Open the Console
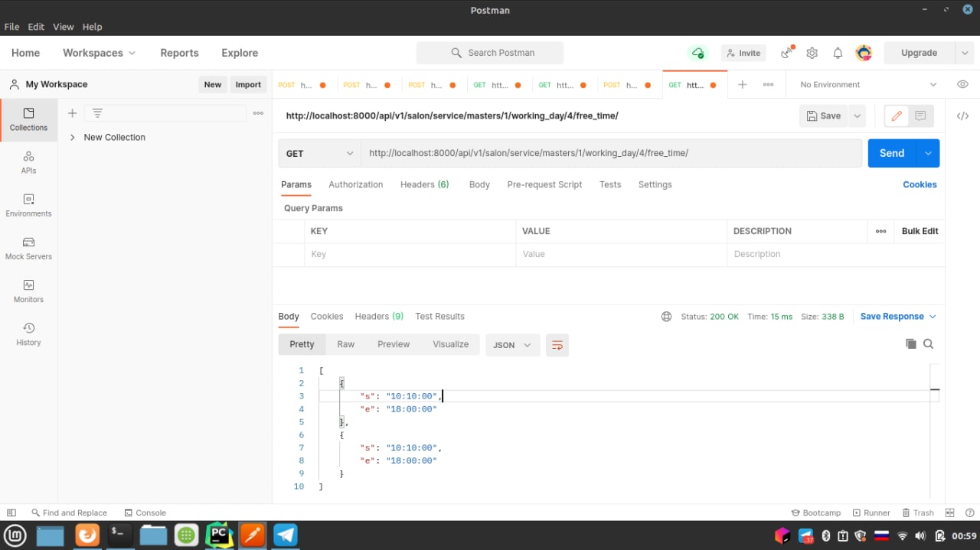Screen dimensions: 980x550 [145, 513]
